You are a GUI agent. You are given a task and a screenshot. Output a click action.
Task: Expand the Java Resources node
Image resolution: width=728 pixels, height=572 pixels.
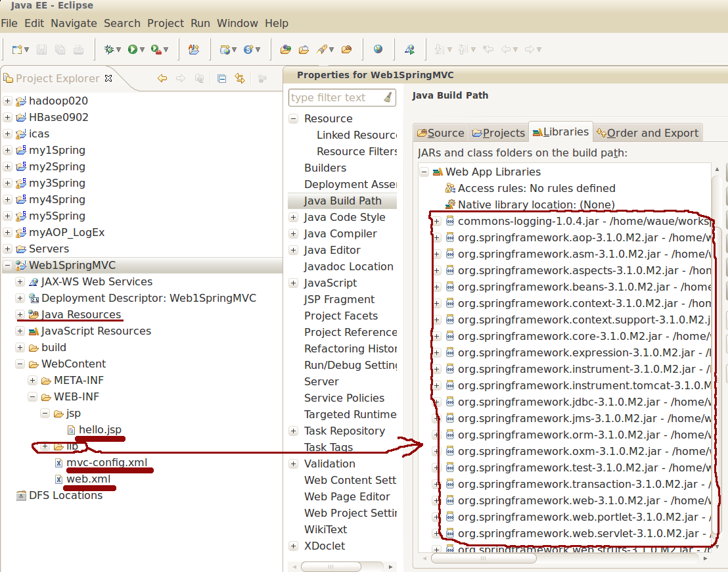20,314
